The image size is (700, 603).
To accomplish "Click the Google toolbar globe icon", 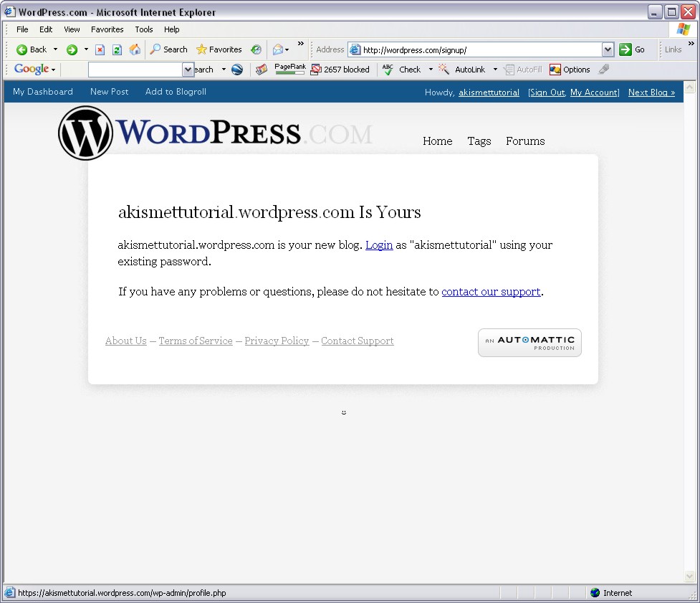I will click(237, 70).
